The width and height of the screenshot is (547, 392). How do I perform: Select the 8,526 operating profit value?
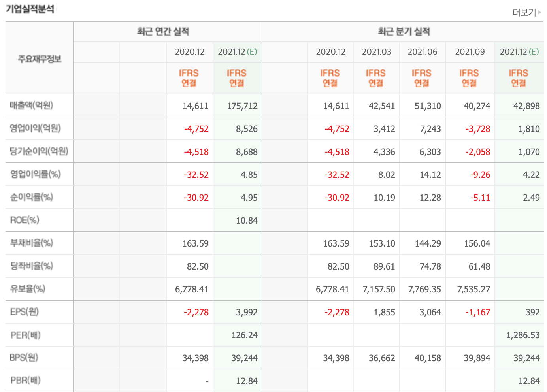[x=247, y=129]
